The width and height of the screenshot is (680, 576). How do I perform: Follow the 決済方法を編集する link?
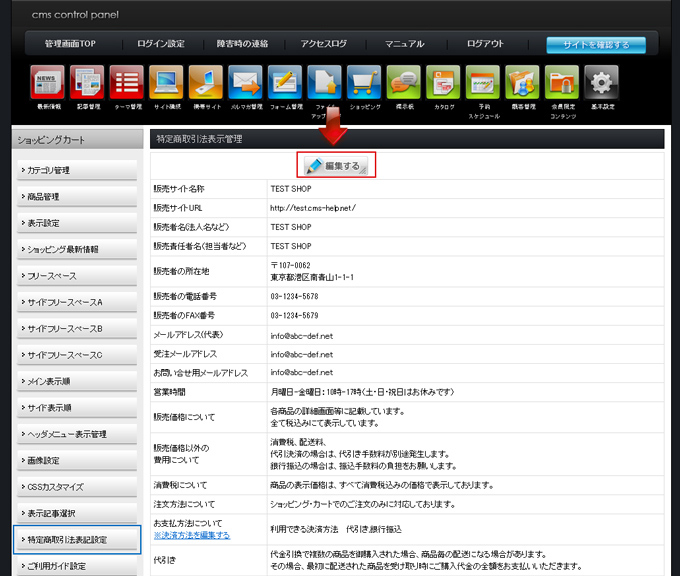point(192,536)
